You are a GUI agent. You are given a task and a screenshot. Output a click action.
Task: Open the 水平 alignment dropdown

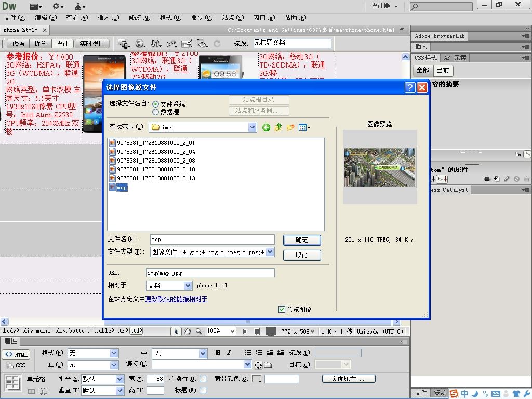click(x=120, y=379)
